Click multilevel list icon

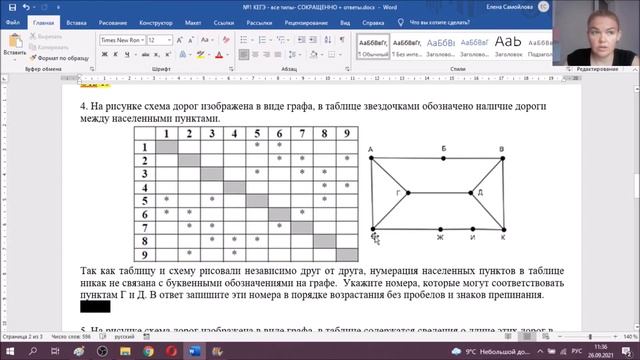click(x=280, y=40)
